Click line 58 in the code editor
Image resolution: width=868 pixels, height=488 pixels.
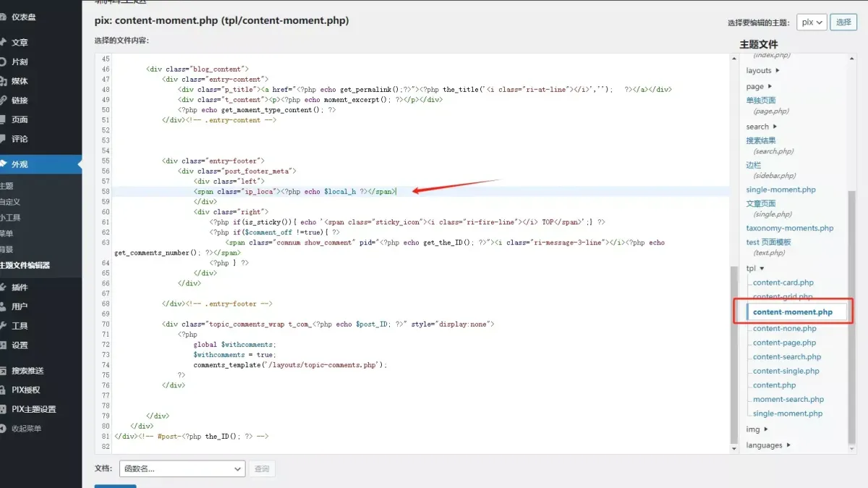[x=289, y=192]
